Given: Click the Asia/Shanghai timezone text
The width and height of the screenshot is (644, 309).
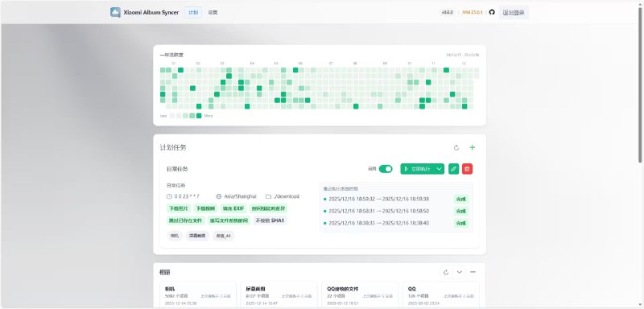Looking at the screenshot, I should [240, 196].
